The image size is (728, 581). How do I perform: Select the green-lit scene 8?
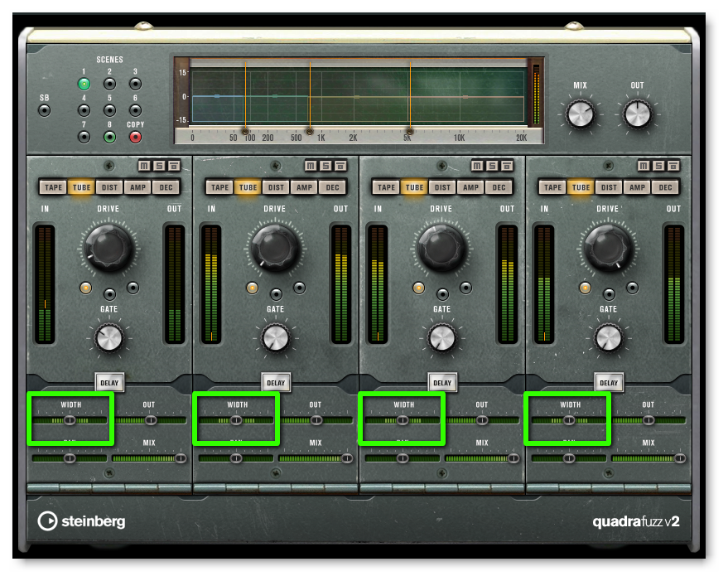pyautogui.click(x=109, y=138)
